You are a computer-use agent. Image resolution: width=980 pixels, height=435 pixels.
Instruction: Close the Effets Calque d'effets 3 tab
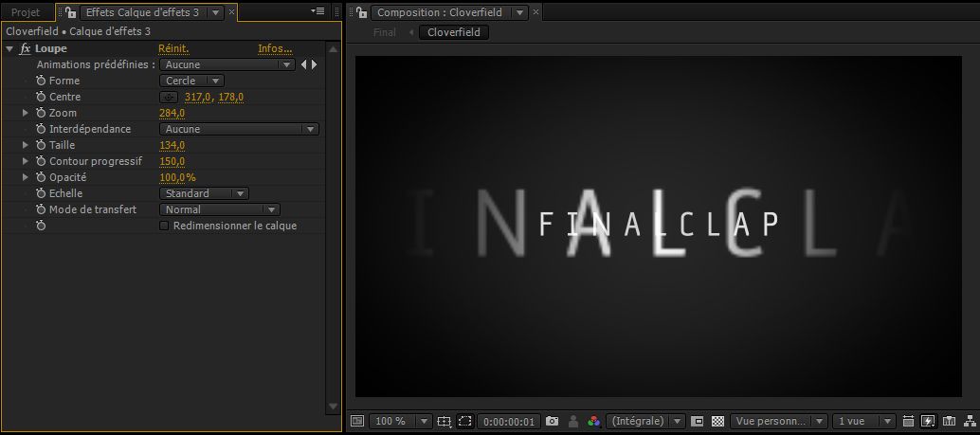232,12
